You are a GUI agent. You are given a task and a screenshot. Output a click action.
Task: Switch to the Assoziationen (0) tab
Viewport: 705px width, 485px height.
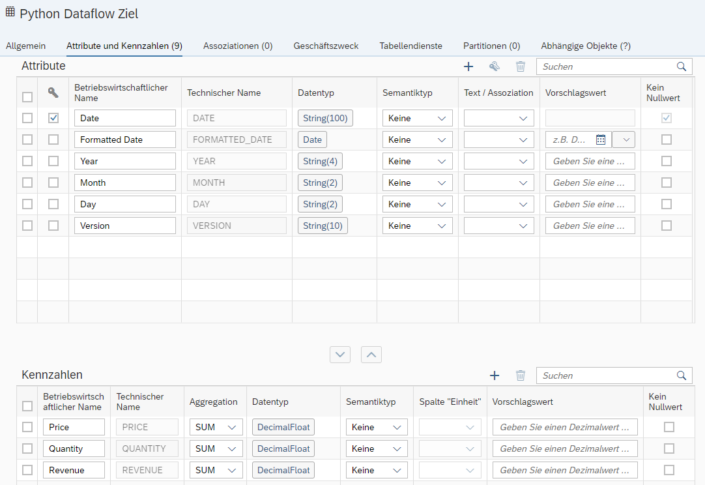pyautogui.click(x=238, y=46)
